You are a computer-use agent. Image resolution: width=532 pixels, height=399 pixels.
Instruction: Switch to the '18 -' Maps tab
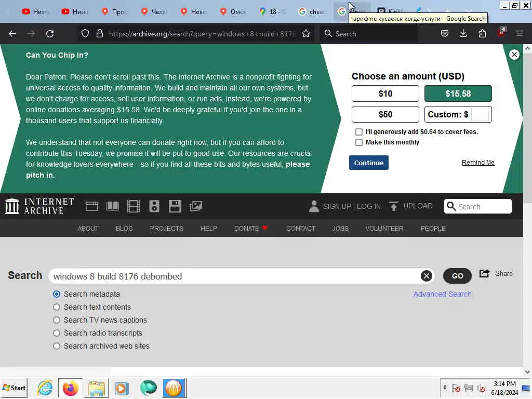273,11
